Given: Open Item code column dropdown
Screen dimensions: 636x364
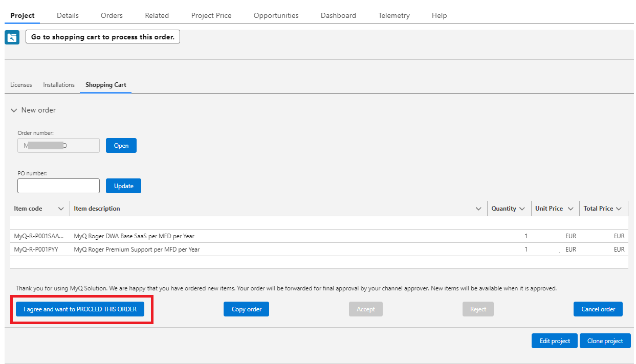Looking at the screenshot, I should 61,209.
